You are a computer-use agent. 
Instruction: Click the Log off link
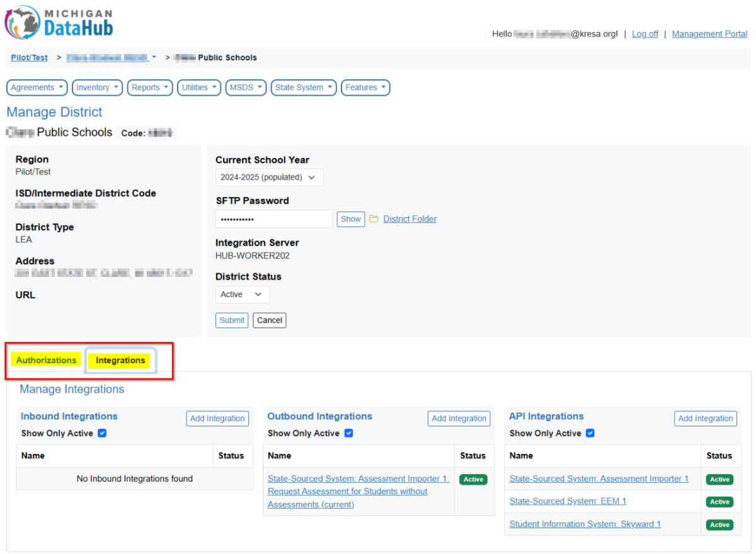644,34
